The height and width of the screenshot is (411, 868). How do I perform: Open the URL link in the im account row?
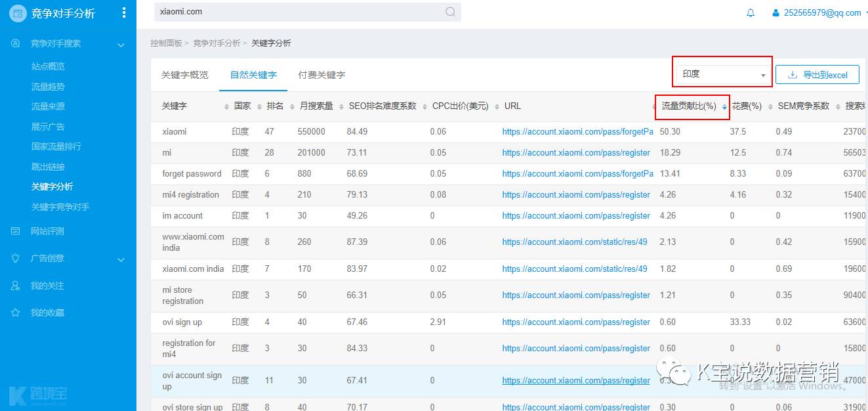576,215
